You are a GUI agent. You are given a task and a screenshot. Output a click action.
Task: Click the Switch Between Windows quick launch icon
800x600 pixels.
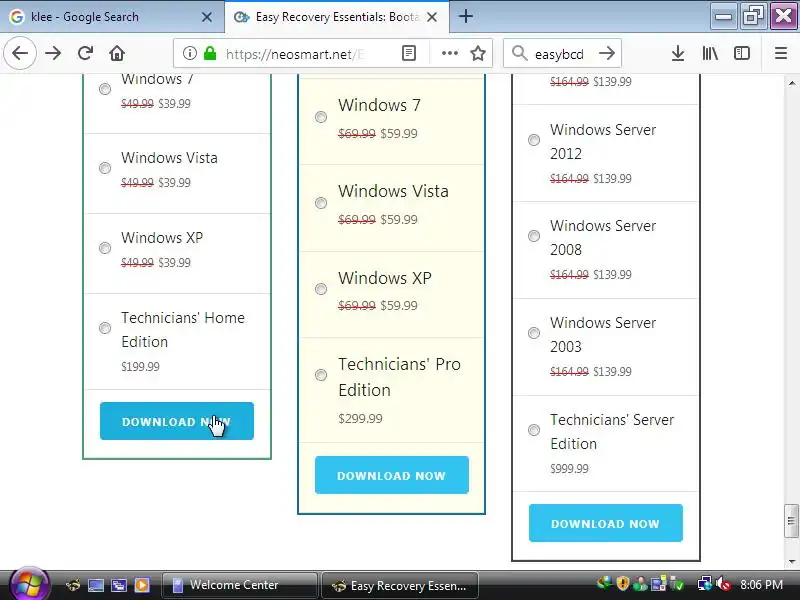[119, 585]
